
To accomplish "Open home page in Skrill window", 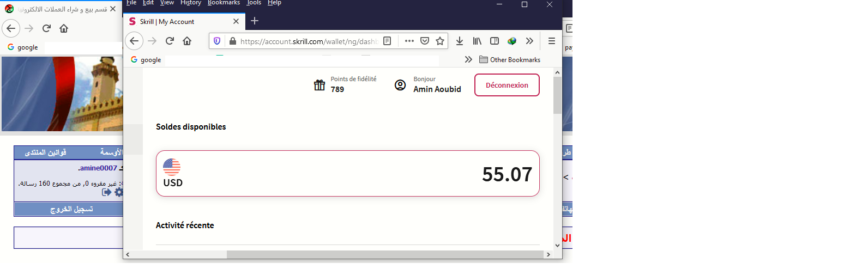I will click(187, 41).
